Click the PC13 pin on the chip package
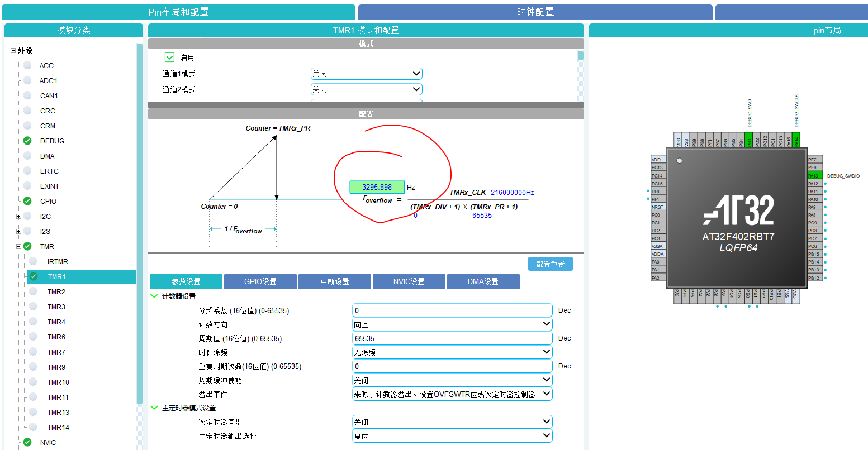 click(658, 167)
